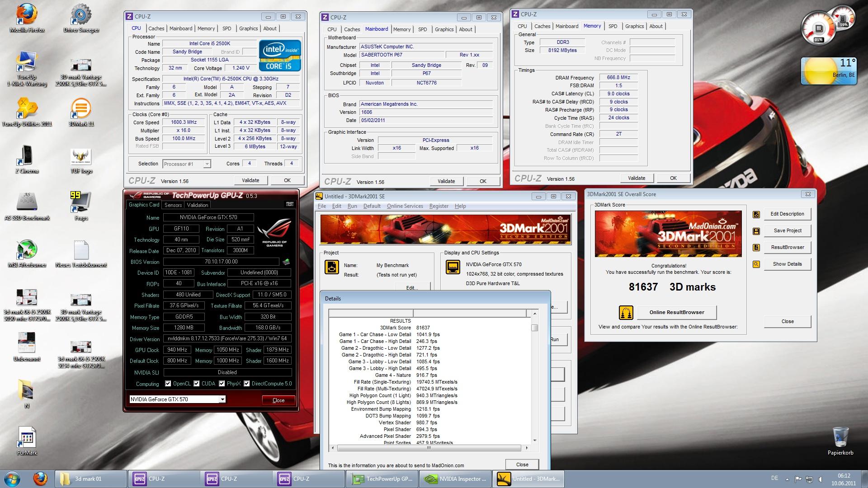This screenshot has width=868, height=488.
Task: Open Neues Textdokument file on desktop
Action: [81, 253]
